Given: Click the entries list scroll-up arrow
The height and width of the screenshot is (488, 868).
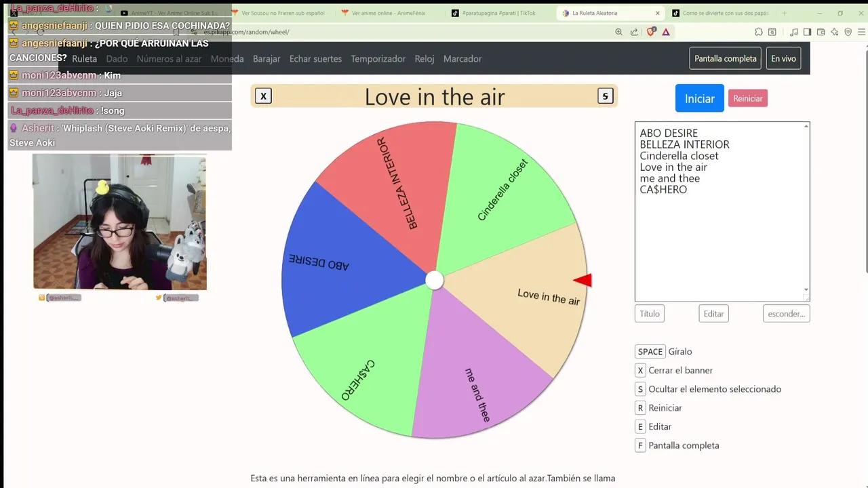Looking at the screenshot, I should tap(806, 127).
